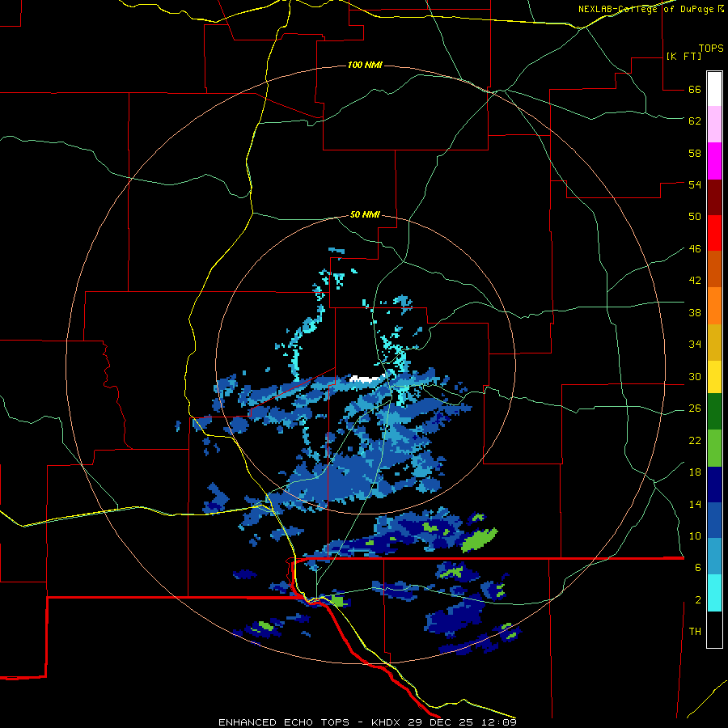
Task: Click the dark red swatch between 50 and 54
Action: pyautogui.click(x=714, y=197)
